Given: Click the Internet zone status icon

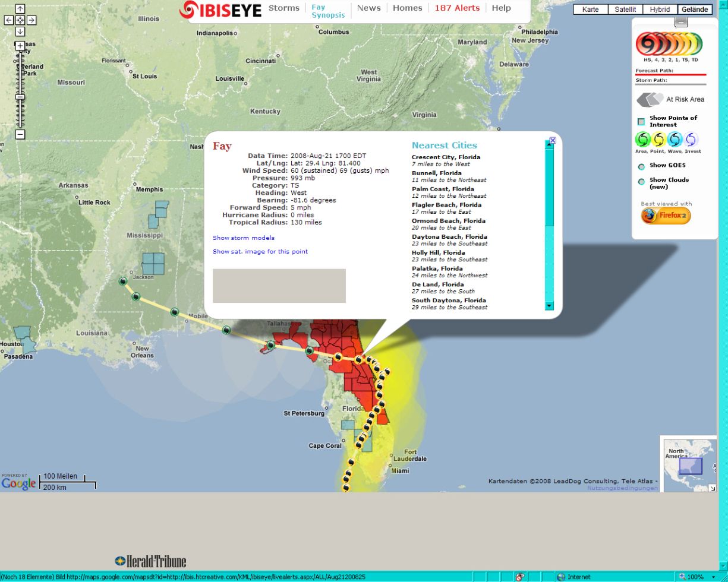Looking at the screenshot, I should tap(561, 577).
